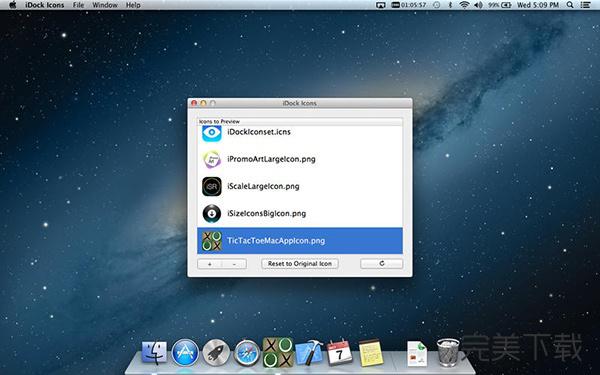This screenshot has height=375, width=600.
Task: Open Launchpad rocket icon in Dock
Action: point(216,352)
